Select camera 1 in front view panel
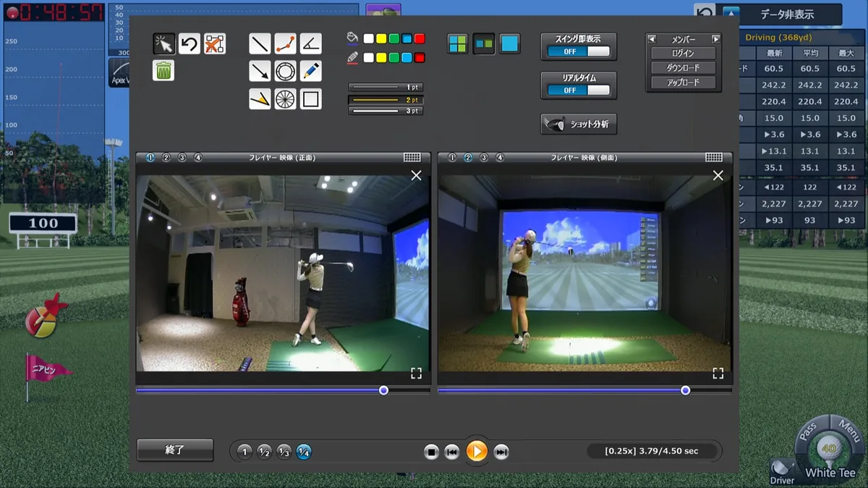Image resolution: width=868 pixels, height=488 pixels. [150, 157]
